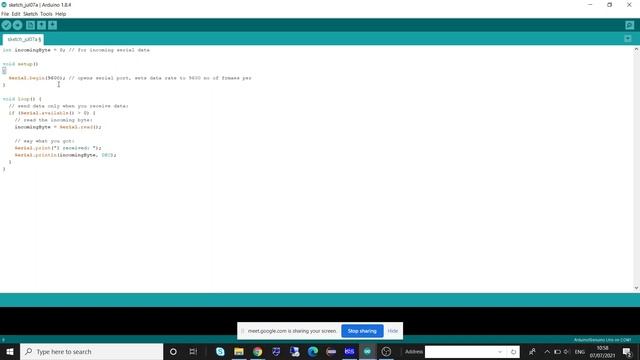Screen dimensions: 640x360
Task: Click the battery icon in system tray
Action: [557, 351]
